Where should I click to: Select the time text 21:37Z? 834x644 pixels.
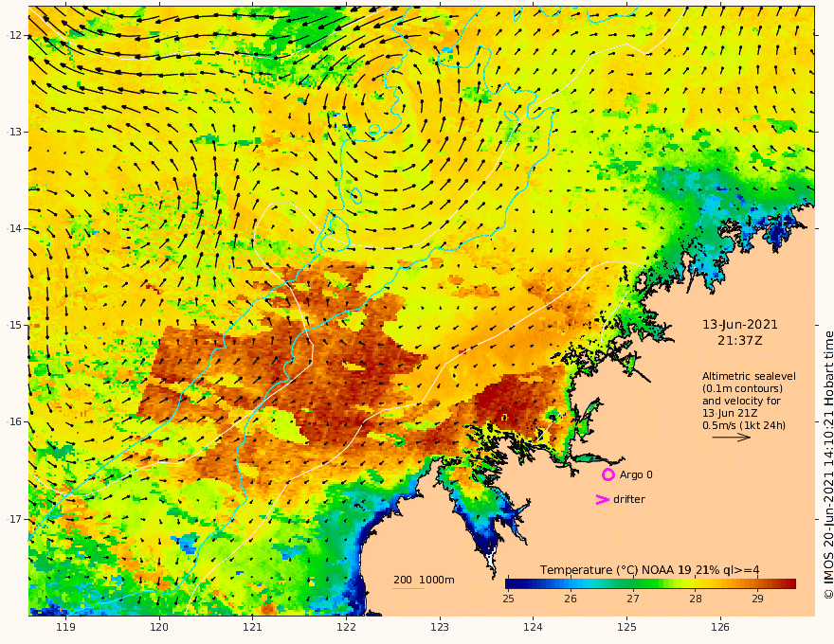tap(740, 341)
